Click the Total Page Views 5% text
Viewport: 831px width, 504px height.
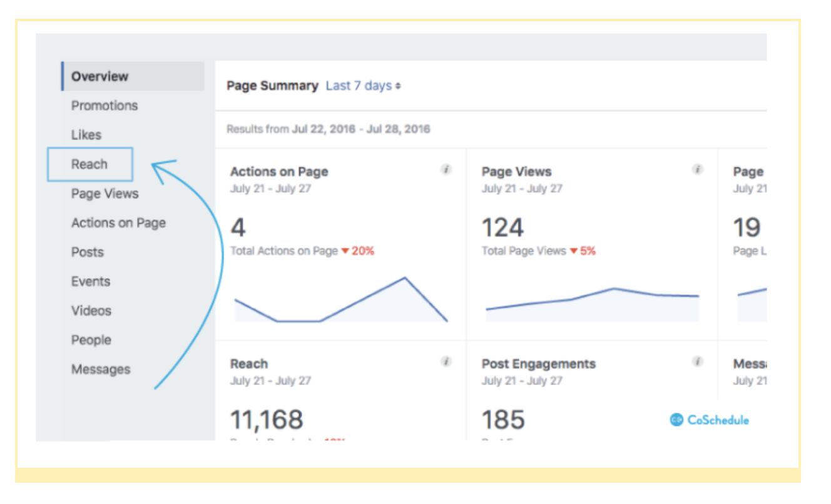pos(539,251)
